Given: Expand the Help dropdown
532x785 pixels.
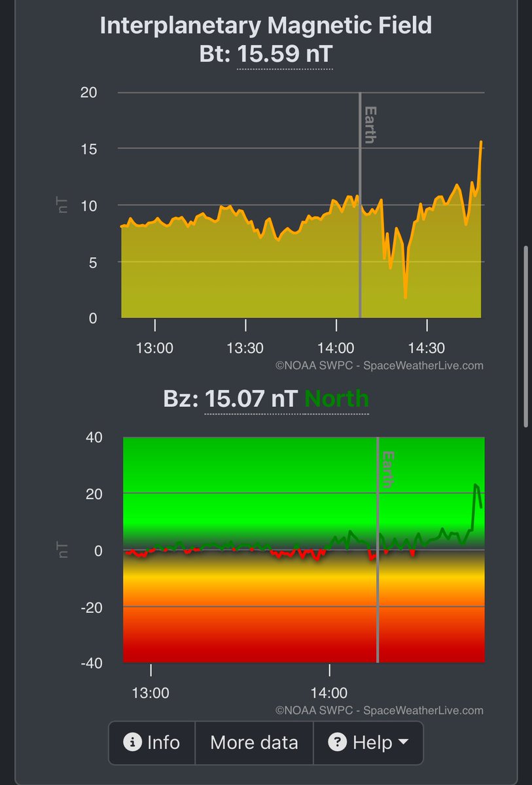Looking at the screenshot, I should 368,742.
